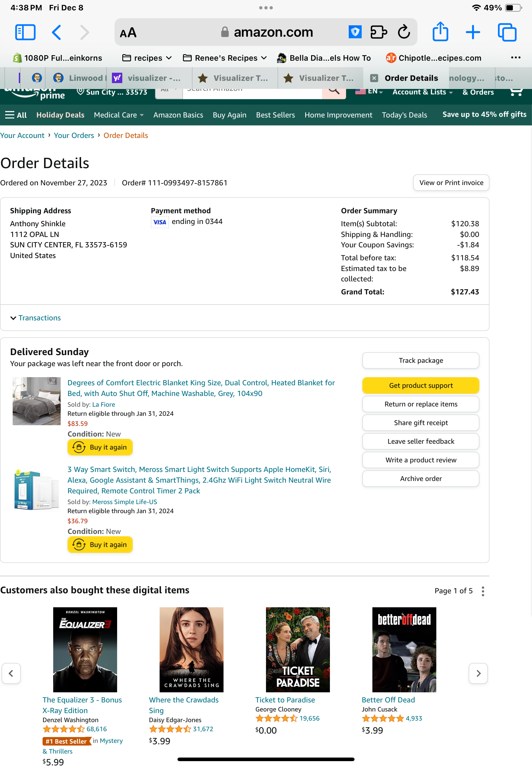The width and height of the screenshot is (532, 766).
Task: Open extensions icon in address bar
Action: click(x=379, y=32)
